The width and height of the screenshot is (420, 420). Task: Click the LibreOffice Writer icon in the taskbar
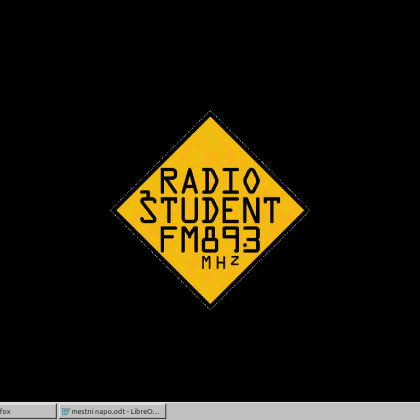click(66, 412)
